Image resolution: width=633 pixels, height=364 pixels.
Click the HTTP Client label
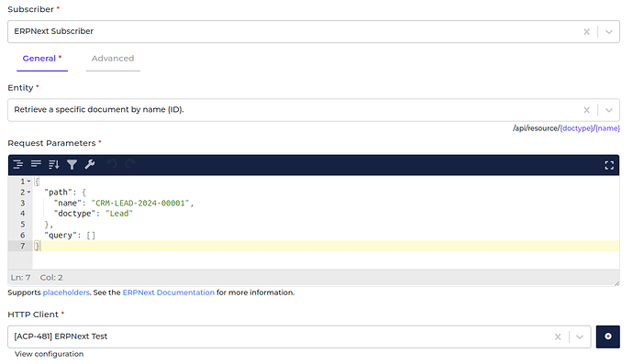click(x=33, y=314)
